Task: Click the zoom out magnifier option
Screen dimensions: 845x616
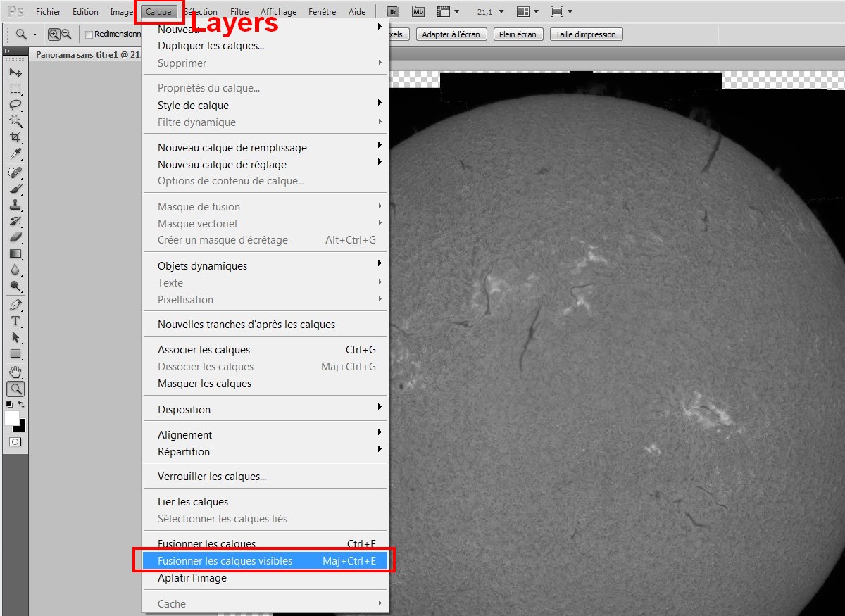Action: tap(66, 34)
